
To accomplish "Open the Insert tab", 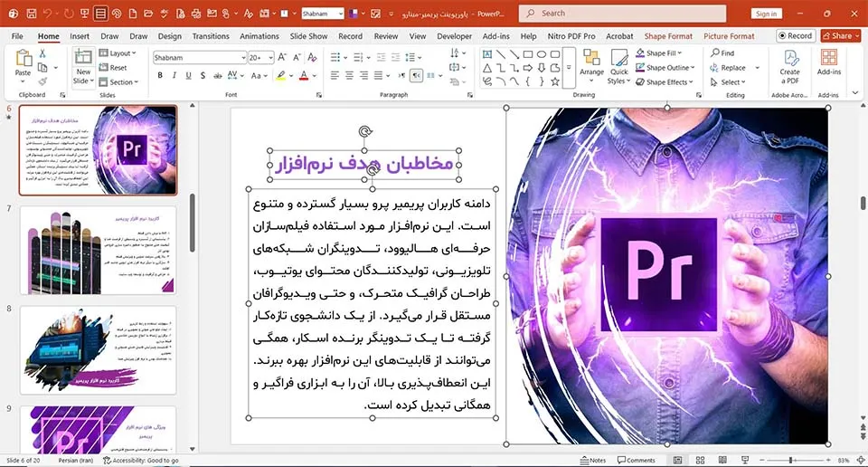I will pyautogui.click(x=80, y=36).
